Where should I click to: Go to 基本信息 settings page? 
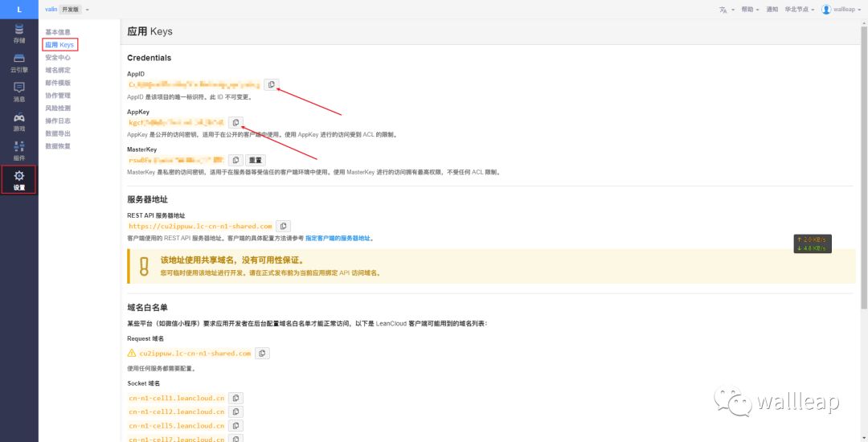[x=58, y=32]
